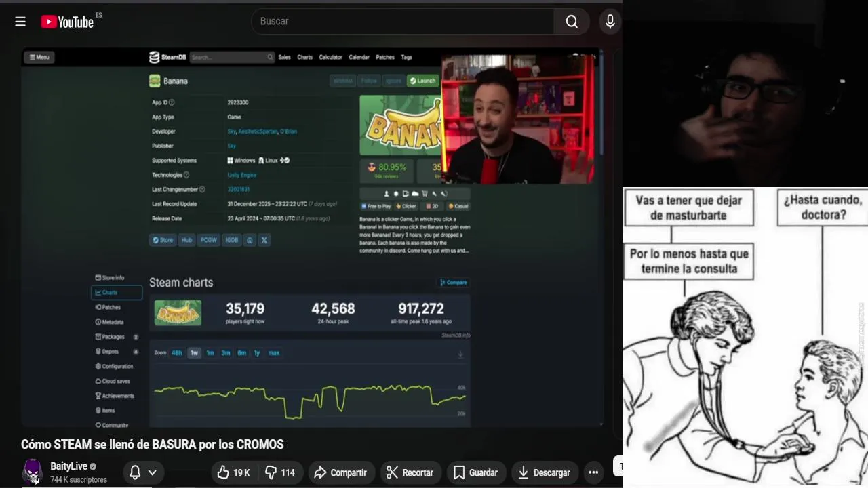This screenshot has width=868, height=488.
Task: Open Packages in sidebar
Action: click(110, 337)
